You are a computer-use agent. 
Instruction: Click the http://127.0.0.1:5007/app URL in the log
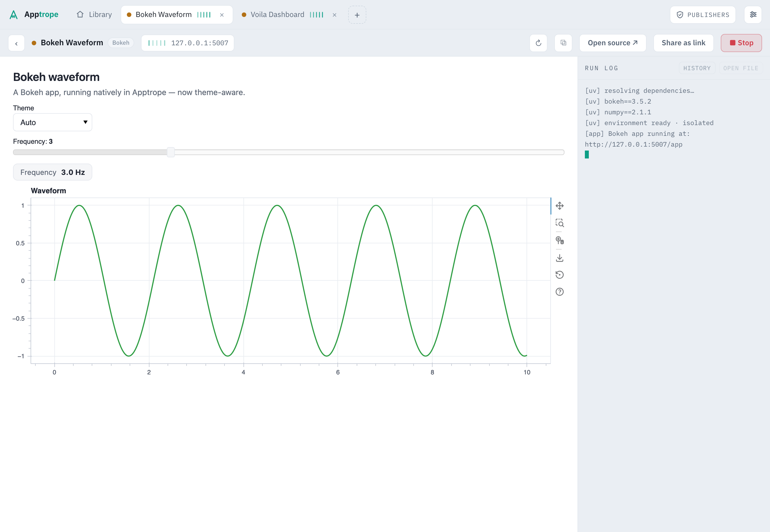point(633,144)
